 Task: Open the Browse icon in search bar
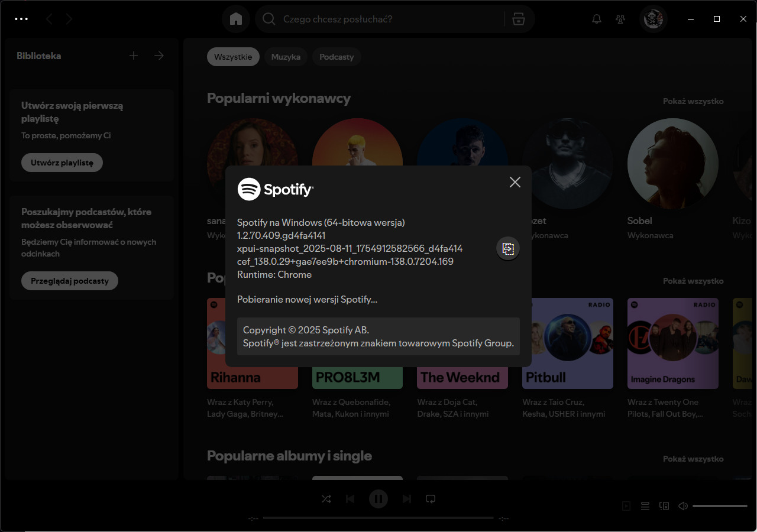pyautogui.click(x=519, y=19)
